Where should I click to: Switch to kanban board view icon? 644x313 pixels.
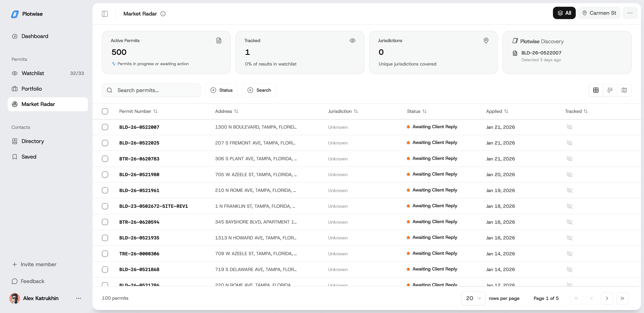click(610, 90)
